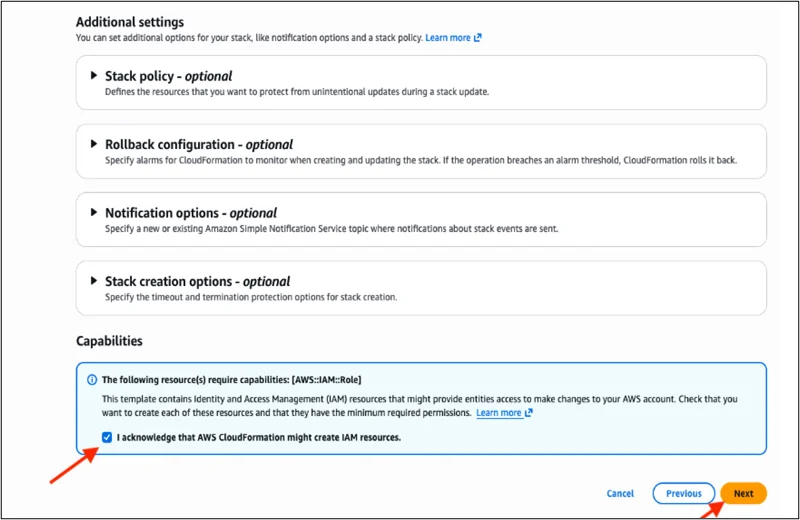The height and width of the screenshot is (520, 800).
Task: Click the info icon in the Capabilities alert
Action: coord(92,380)
